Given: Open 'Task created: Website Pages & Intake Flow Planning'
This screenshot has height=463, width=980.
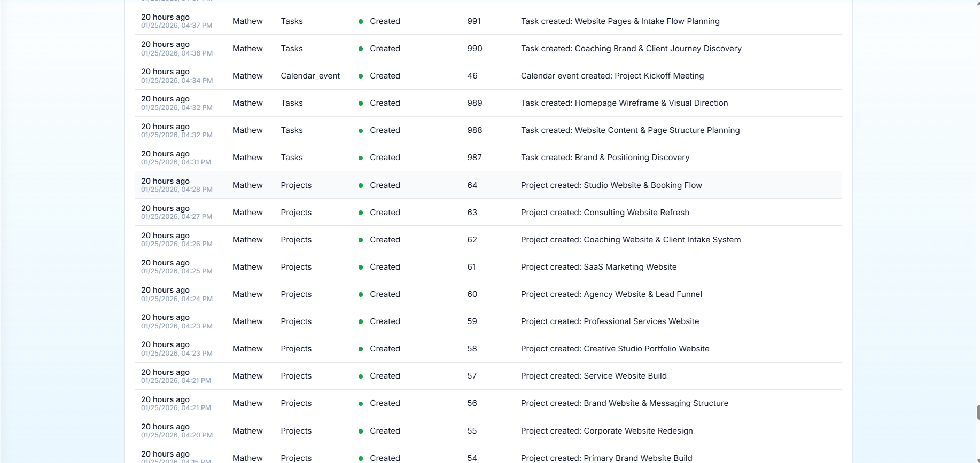Looking at the screenshot, I should 620,21.
